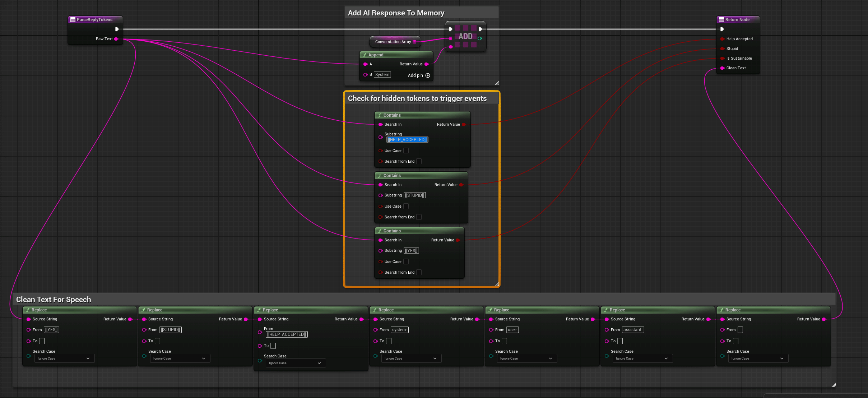Click the Converstation Array variable output pin
The height and width of the screenshot is (398, 868).
click(x=414, y=42)
